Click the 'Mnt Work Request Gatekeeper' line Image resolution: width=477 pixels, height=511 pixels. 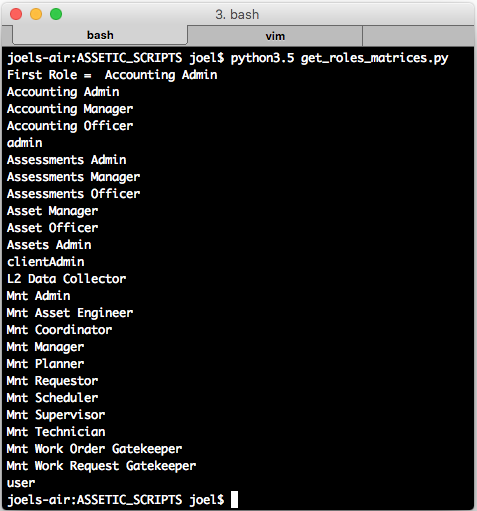point(101,466)
